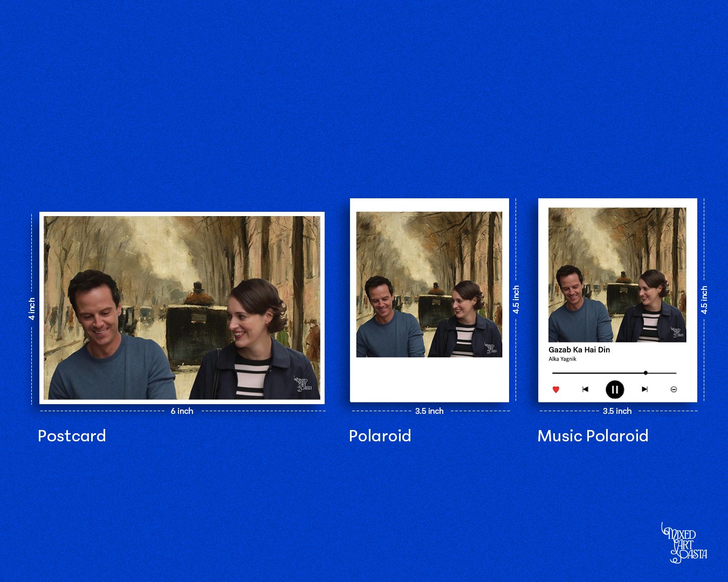The width and height of the screenshot is (728, 582).
Task: Click the 4.5 inch label beside Music Polaroid
Action: coord(704,300)
